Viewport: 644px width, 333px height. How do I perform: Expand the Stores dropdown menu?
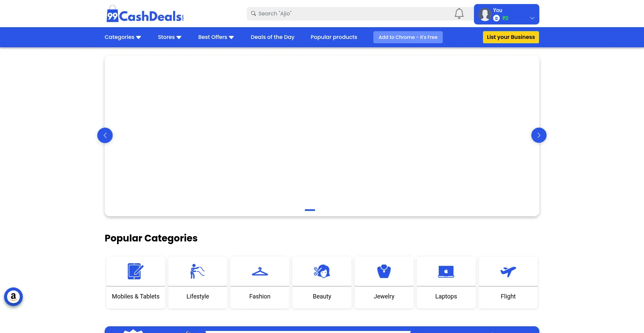click(170, 37)
